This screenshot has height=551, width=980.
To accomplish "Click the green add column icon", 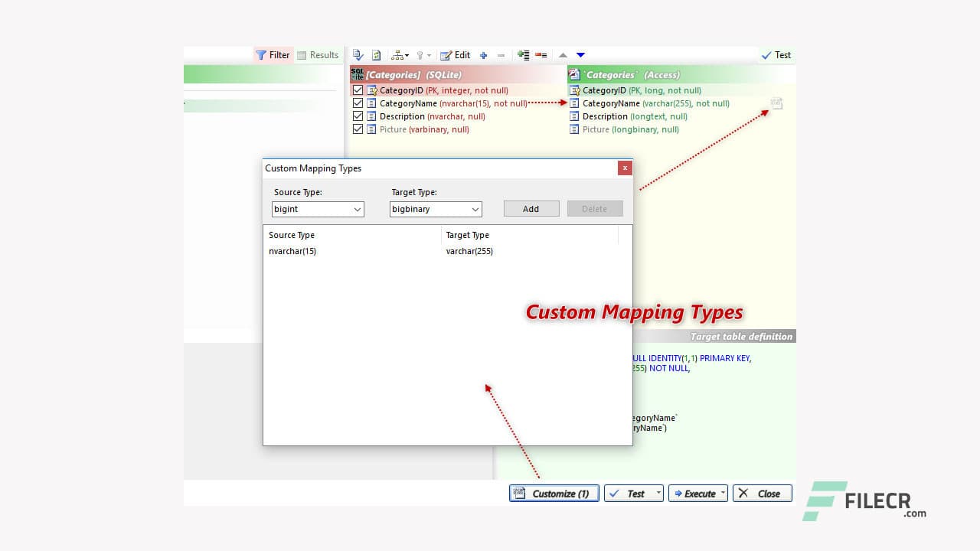I will 523,55.
